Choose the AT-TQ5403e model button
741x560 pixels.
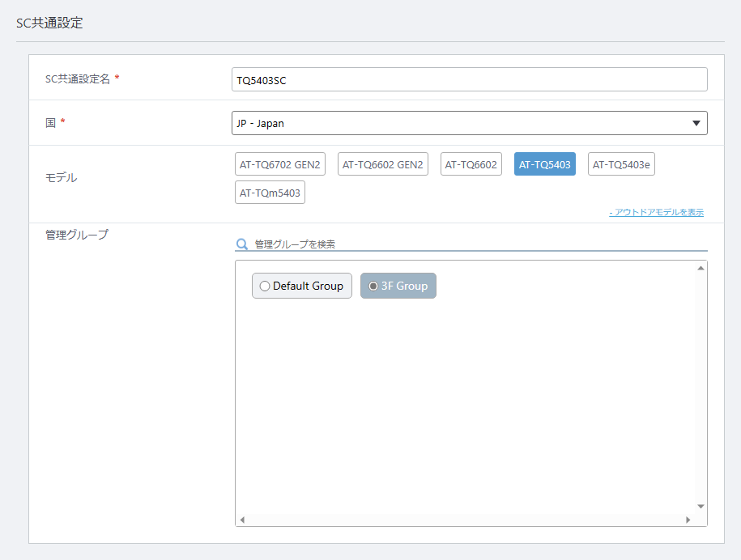(x=621, y=164)
